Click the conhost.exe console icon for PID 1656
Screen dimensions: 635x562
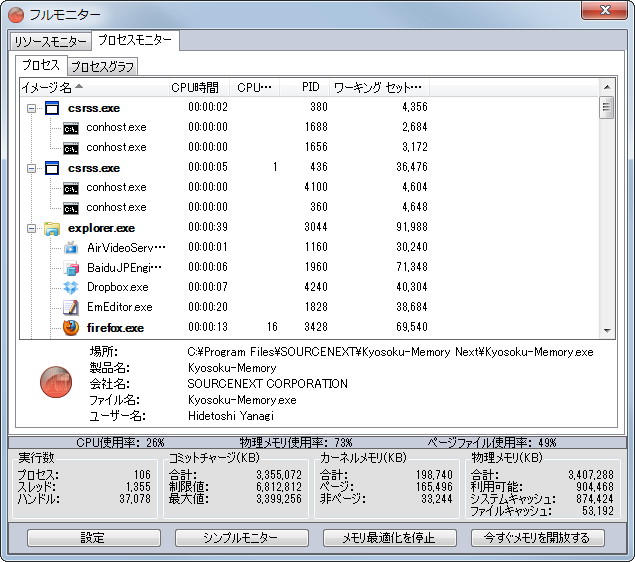point(71,149)
